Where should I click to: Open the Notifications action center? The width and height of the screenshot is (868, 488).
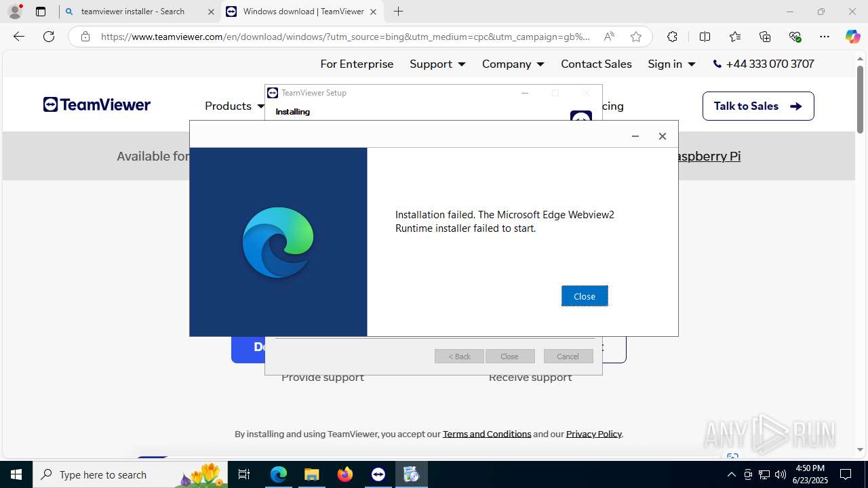846,474
